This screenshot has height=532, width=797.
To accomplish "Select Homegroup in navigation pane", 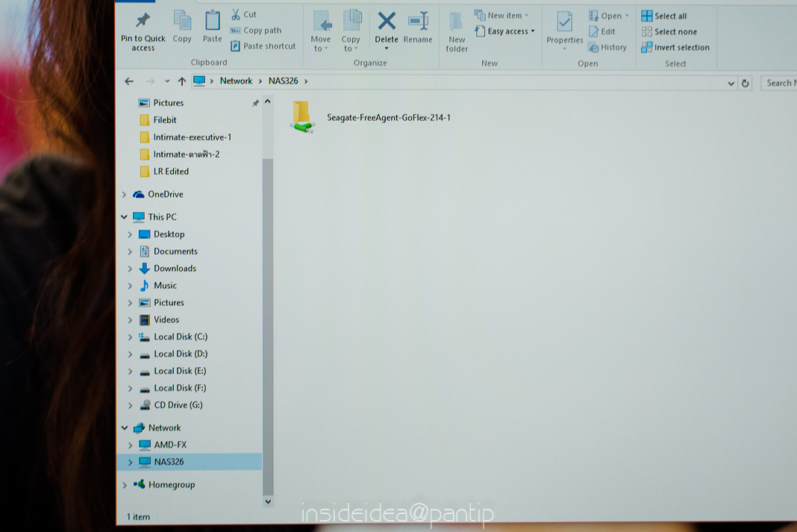I will pyautogui.click(x=164, y=485).
